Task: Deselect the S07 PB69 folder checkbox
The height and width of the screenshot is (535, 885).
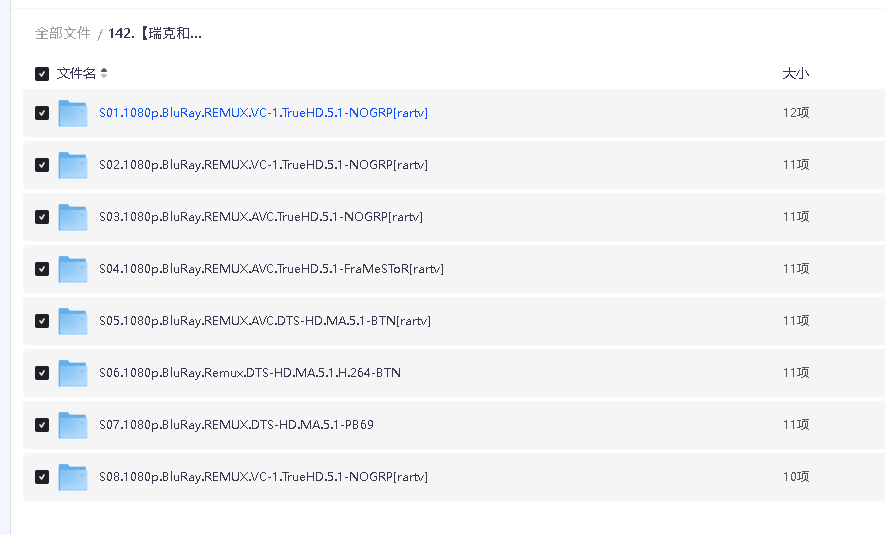Action: pos(42,425)
